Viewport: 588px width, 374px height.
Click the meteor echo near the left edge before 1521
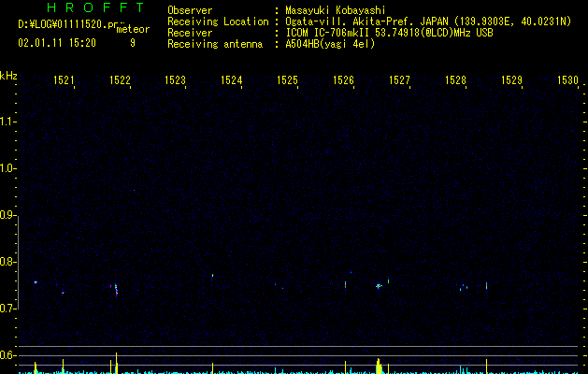tap(36, 282)
